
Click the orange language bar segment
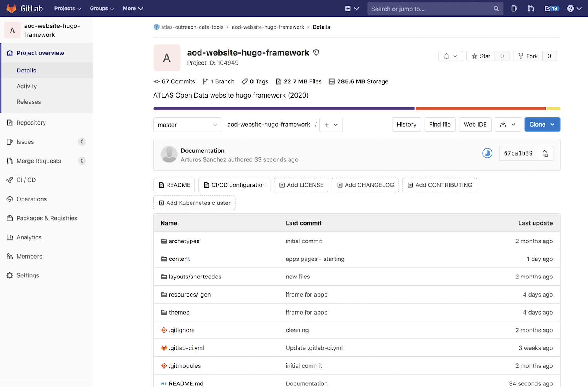click(481, 109)
